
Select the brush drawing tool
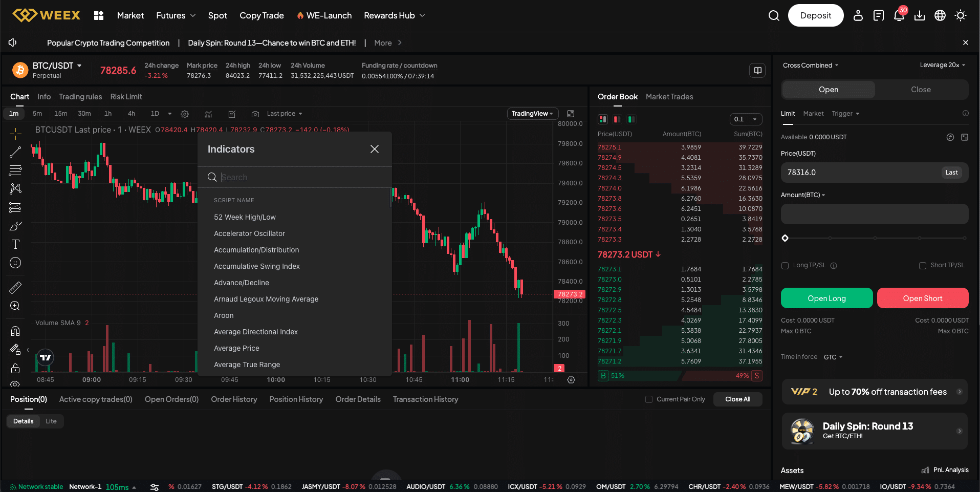tap(15, 226)
